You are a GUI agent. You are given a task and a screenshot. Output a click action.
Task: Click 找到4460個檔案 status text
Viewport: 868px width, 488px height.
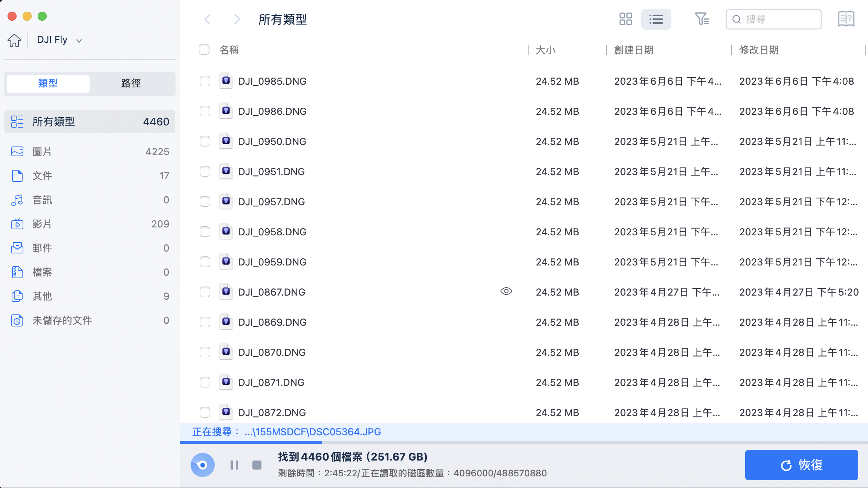pos(353,457)
